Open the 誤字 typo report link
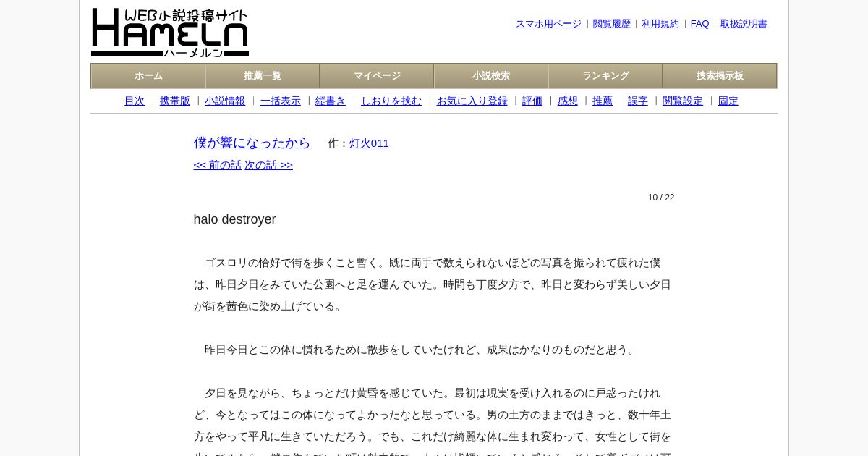Image resolution: width=868 pixels, height=456 pixels. coord(638,101)
